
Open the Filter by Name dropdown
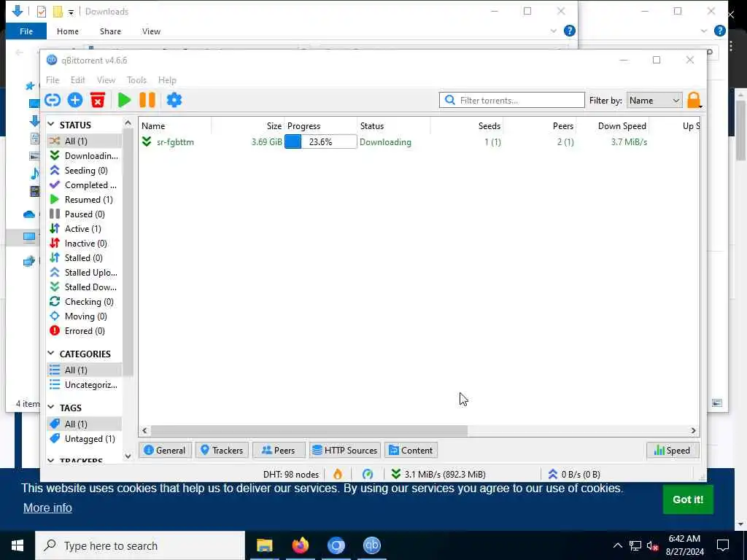654,101
